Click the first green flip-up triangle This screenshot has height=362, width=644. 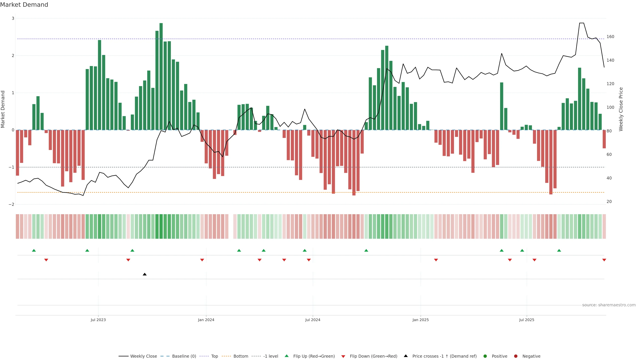(34, 250)
